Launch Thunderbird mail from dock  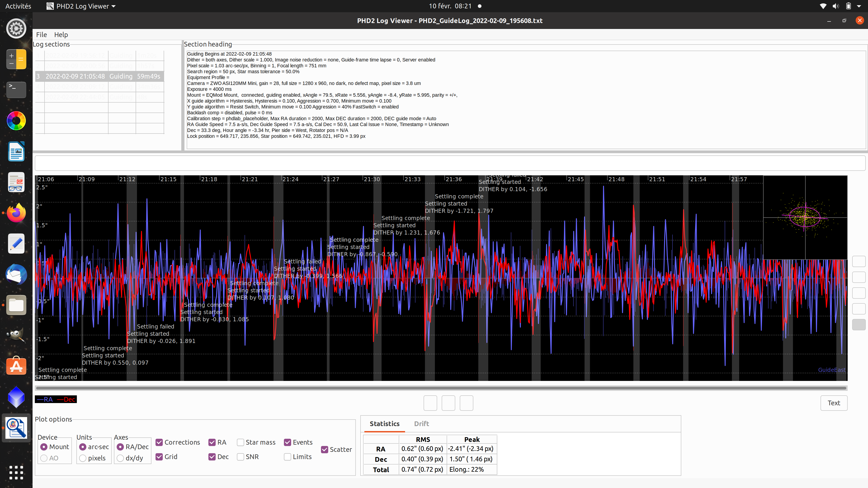(16, 274)
